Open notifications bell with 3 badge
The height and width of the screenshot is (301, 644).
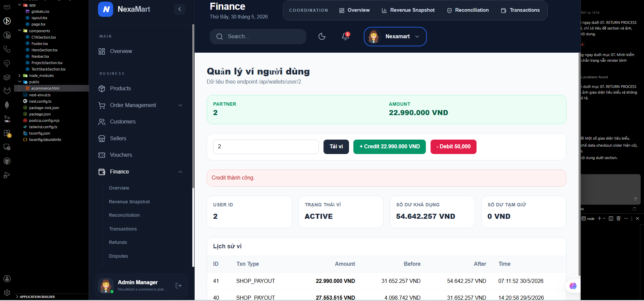(x=345, y=36)
